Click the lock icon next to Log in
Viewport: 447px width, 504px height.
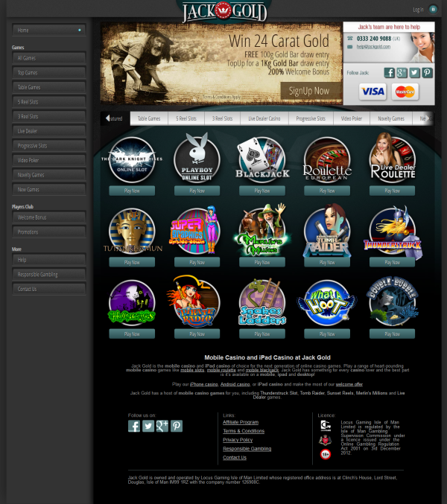click(x=433, y=10)
